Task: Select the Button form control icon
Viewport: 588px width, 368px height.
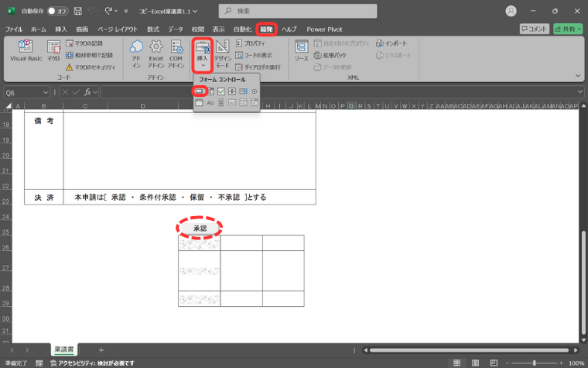Action: (x=199, y=91)
